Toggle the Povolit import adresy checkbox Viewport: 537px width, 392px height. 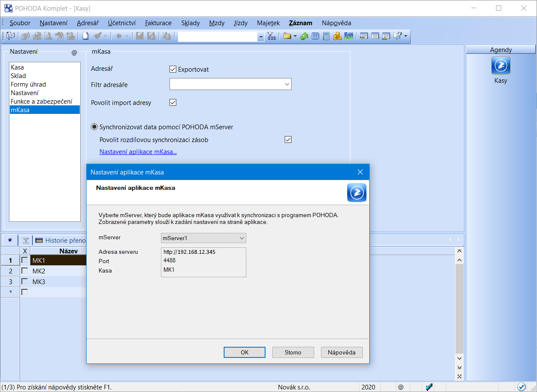click(x=173, y=102)
